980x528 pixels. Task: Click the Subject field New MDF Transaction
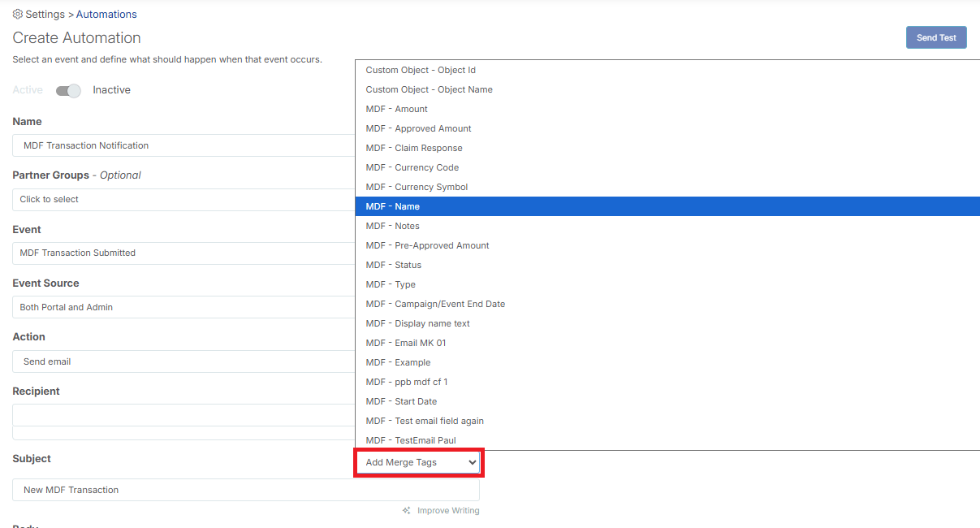(x=246, y=490)
